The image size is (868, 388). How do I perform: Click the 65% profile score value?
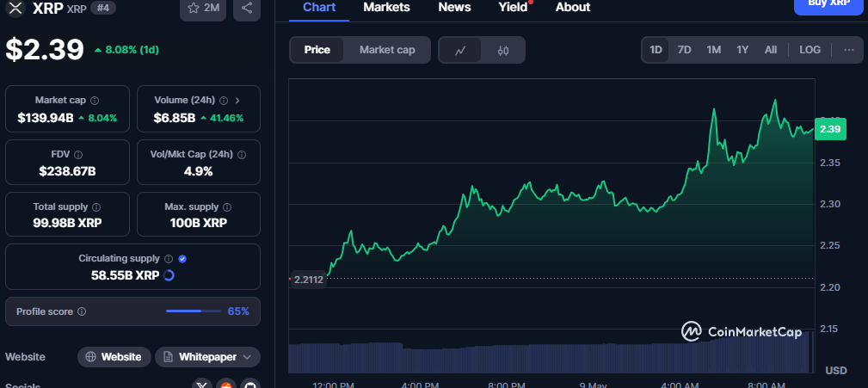[x=238, y=311]
